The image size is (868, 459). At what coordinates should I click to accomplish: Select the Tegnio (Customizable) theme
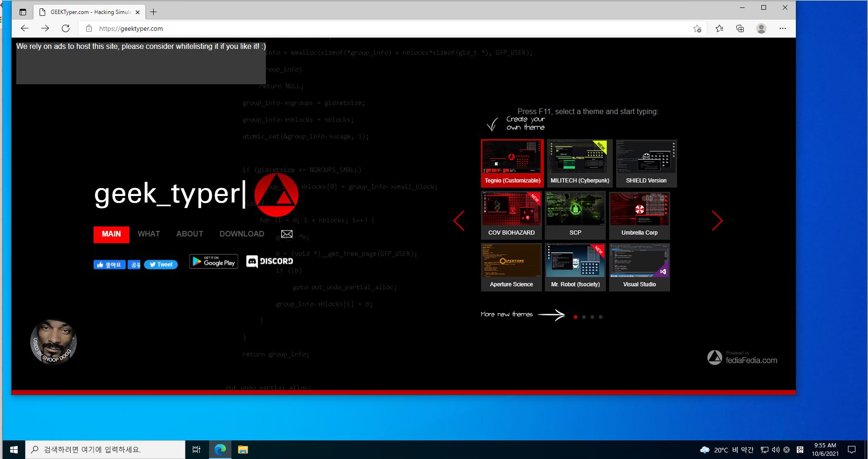coord(512,163)
